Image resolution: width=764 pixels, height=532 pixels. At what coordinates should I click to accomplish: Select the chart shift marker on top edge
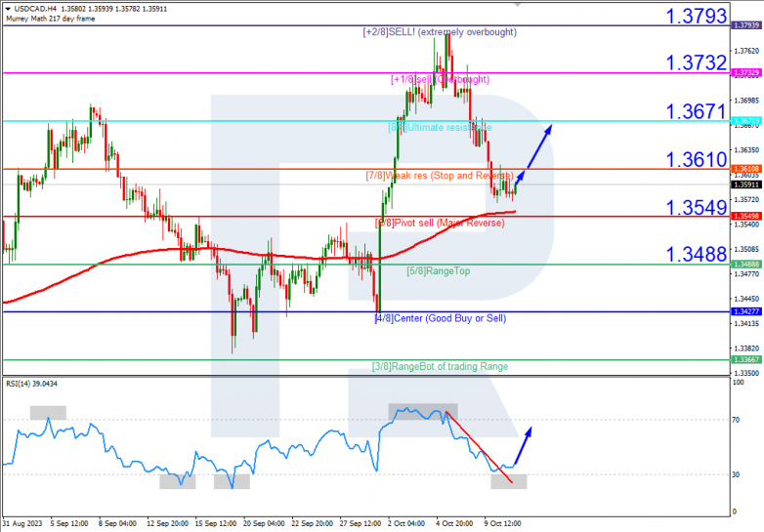(517, 4)
